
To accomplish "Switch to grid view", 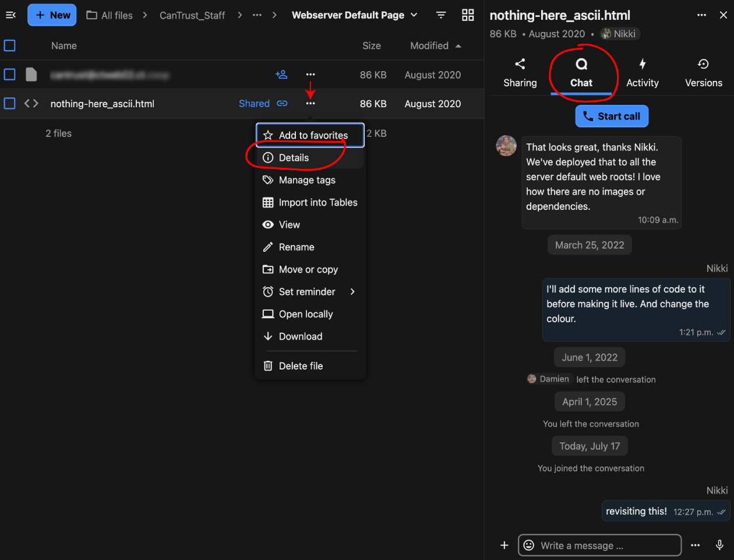I will click(x=468, y=15).
